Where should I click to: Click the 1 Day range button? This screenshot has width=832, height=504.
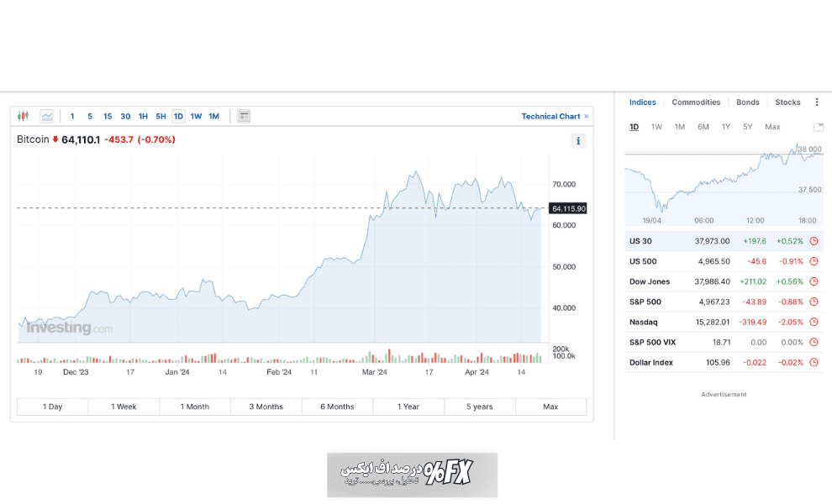(x=53, y=407)
